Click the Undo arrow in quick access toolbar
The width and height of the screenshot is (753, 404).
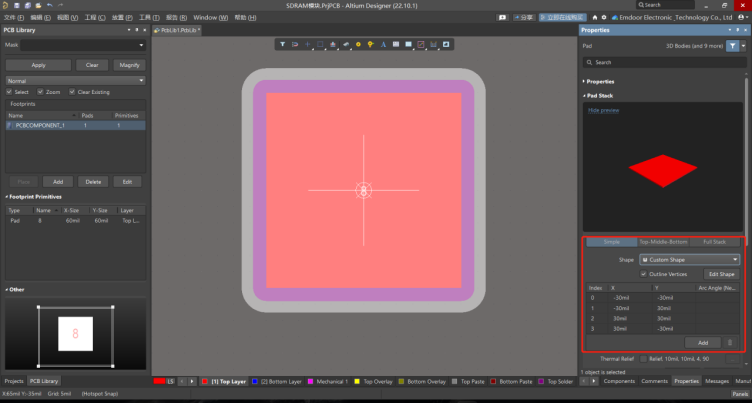[49, 5]
